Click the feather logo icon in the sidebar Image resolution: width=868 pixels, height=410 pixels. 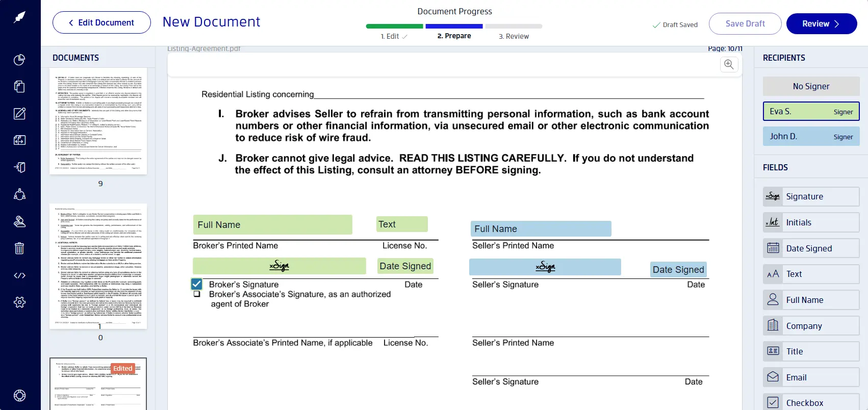tap(19, 17)
